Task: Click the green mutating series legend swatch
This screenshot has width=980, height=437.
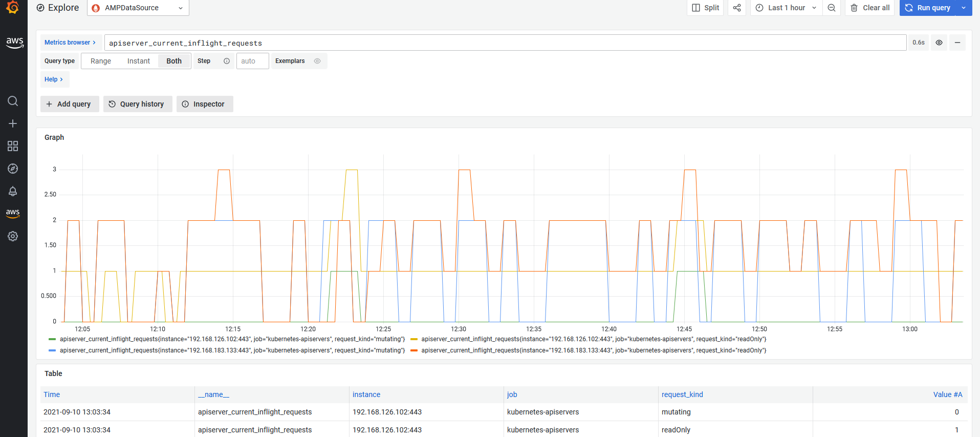Action: 52,339
